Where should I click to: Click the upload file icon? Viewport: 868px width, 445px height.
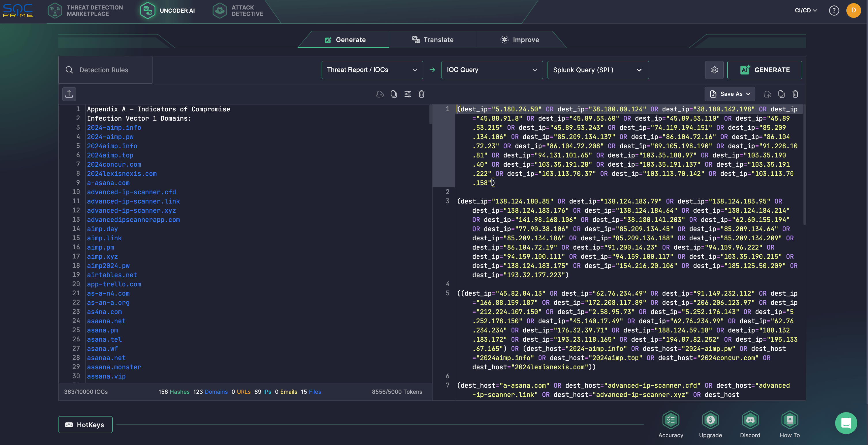(x=69, y=94)
